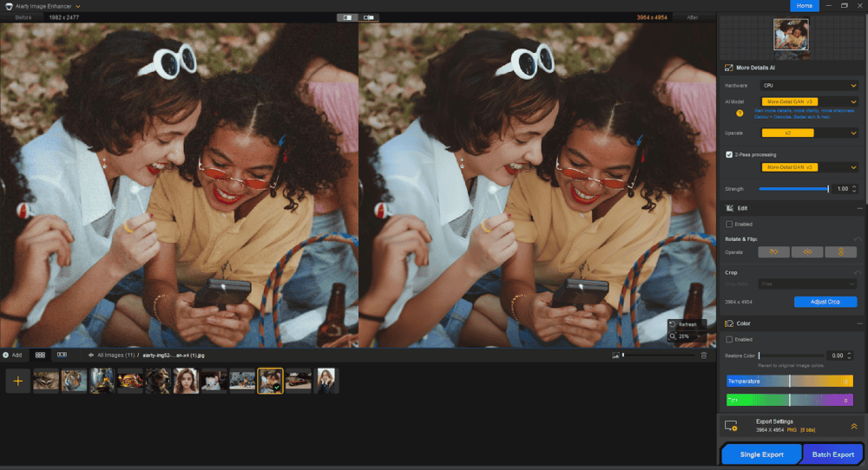Viewport: 868px width, 470px height.
Task: Click the trash delete icon
Action: point(703,355)
